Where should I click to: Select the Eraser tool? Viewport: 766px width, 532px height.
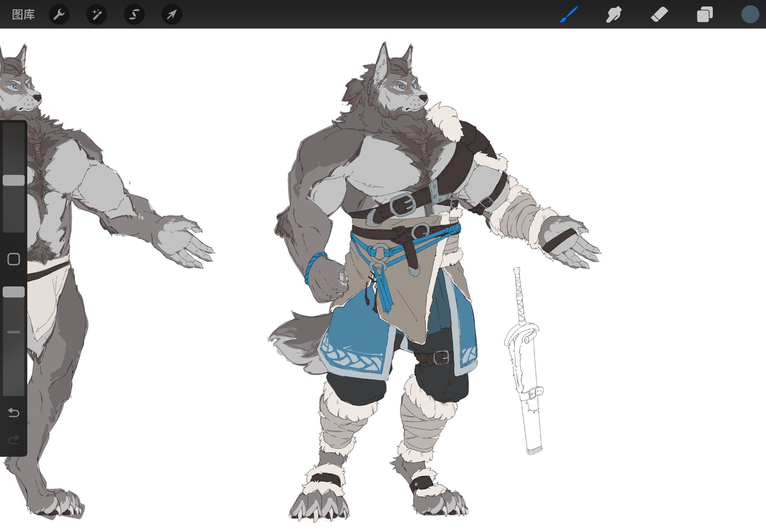click(659, 15)
